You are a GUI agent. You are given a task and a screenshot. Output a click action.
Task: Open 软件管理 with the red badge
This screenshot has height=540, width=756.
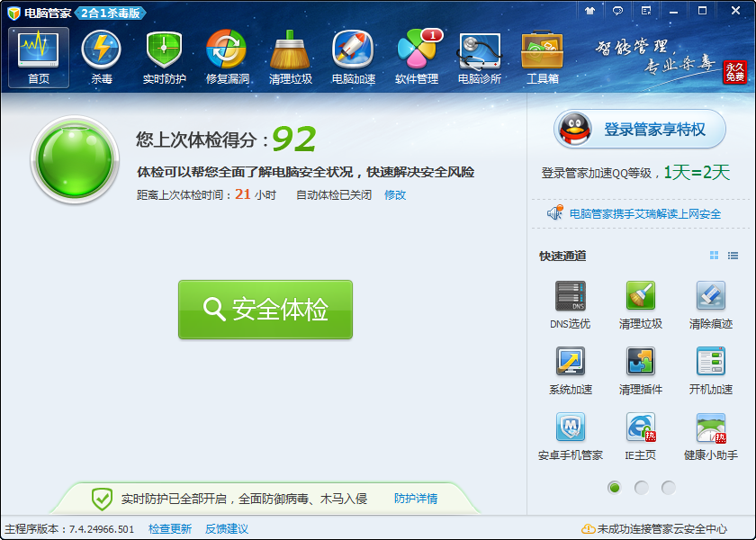416,56
